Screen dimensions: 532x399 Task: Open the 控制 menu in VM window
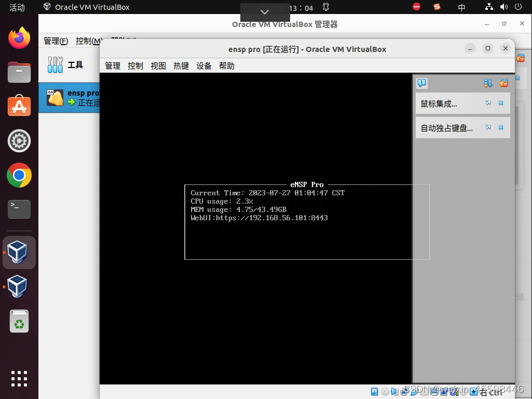(135, 66)
